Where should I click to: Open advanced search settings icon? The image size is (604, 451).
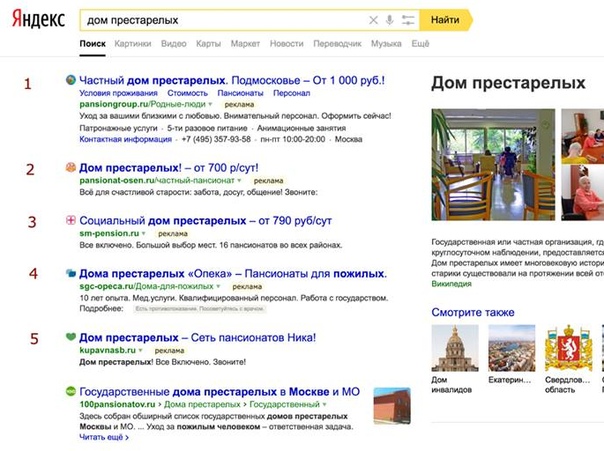pyautogui.click(x=408, y=20)
